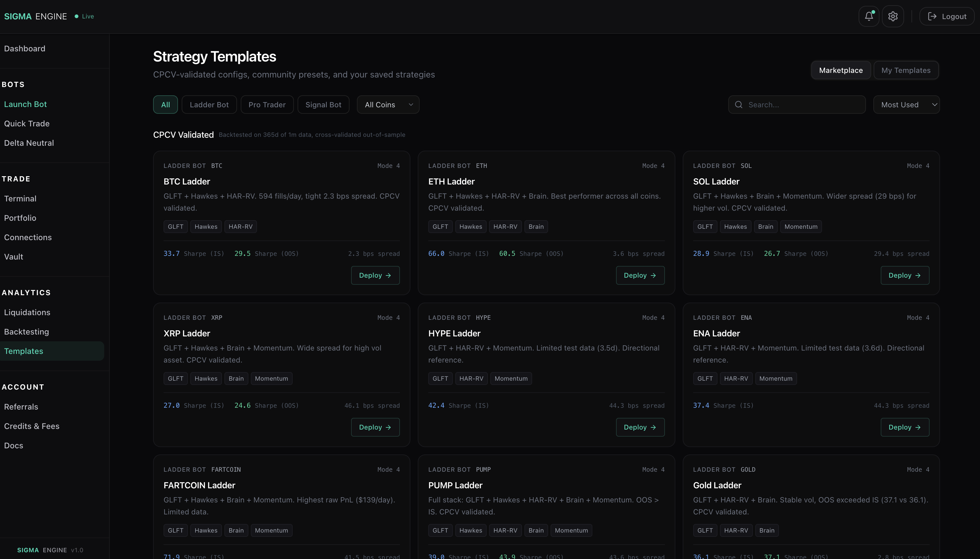Click the Logout button
This screenshot has width=980, height=559.
[x=946, y=16]
